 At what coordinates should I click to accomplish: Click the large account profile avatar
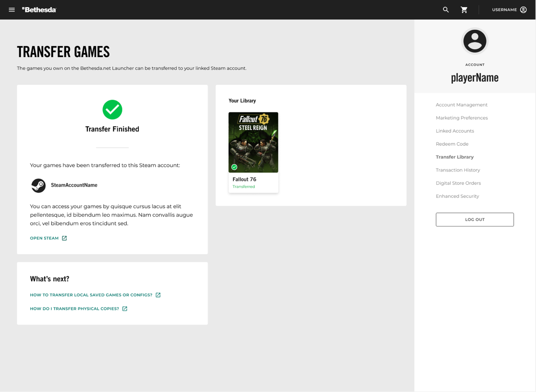pos(475,41)
